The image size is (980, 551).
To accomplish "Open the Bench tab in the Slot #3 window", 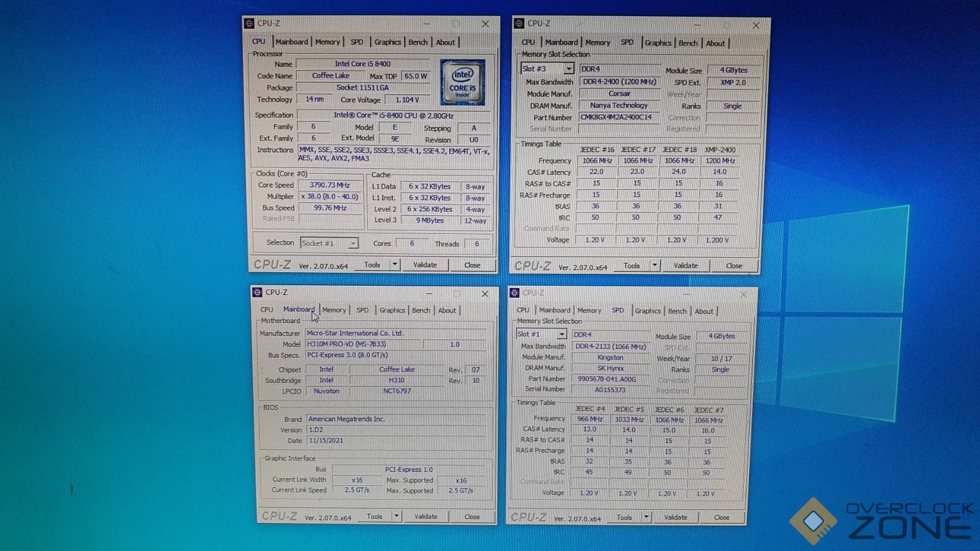I will click(688, 43).
